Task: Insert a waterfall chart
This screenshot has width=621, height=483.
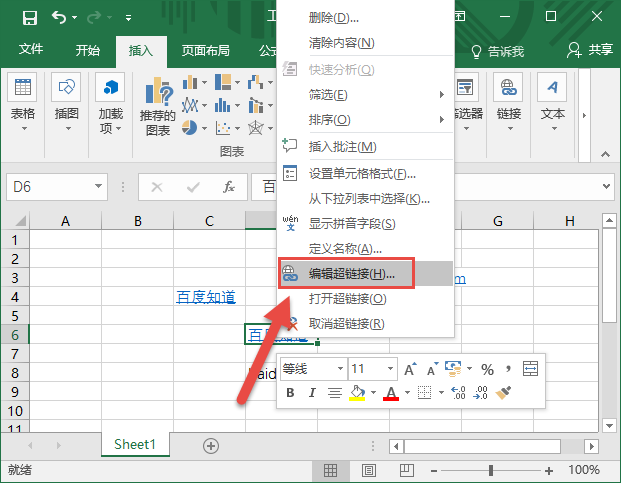Action: [255, 82]
